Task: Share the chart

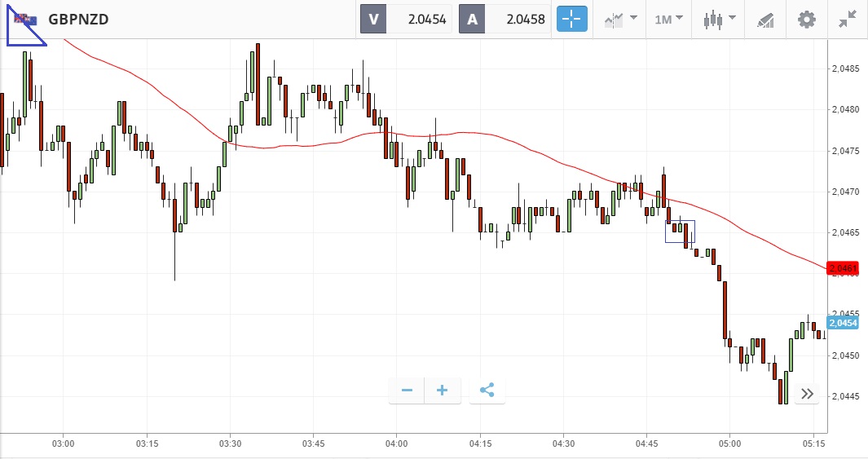Action: point(487,391)
